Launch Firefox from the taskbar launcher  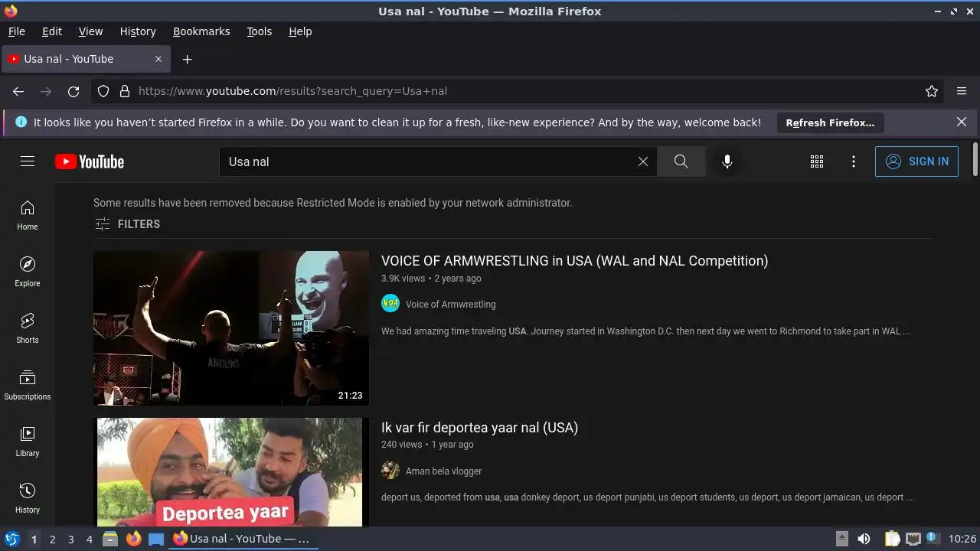133,539
